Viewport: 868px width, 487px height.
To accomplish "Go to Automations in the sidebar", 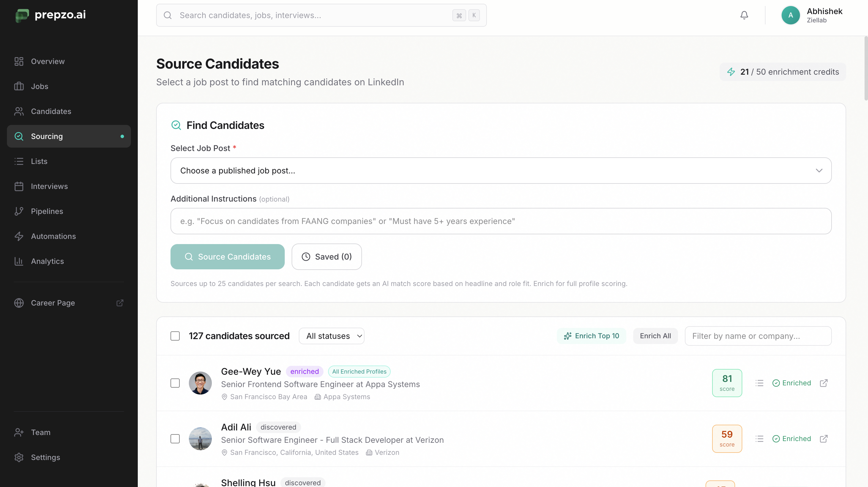I will click(x=53, y=236).
